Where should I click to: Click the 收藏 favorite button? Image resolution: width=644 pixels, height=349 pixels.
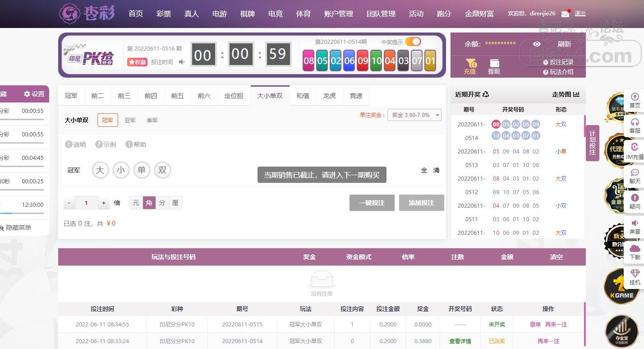tap(138, 62)
